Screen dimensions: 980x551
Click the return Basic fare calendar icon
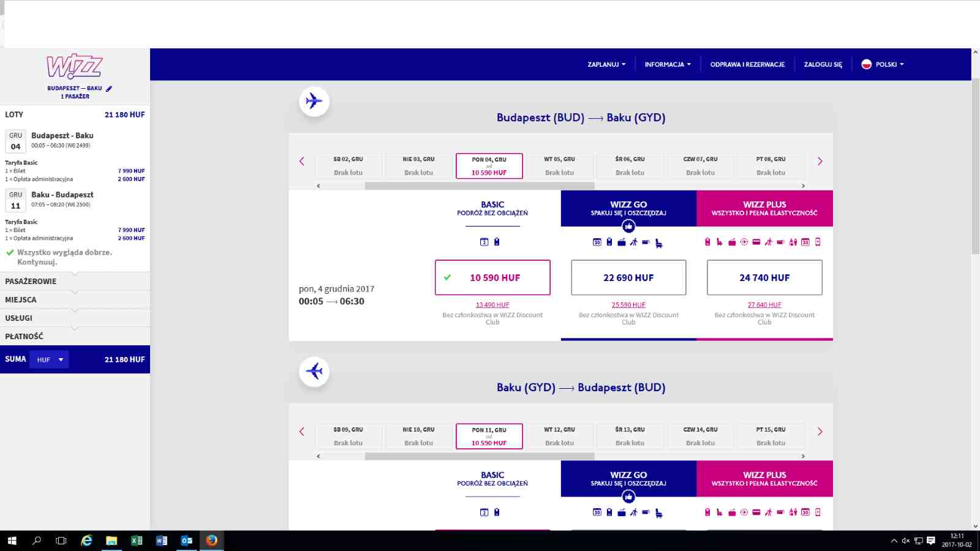[484, 512]
